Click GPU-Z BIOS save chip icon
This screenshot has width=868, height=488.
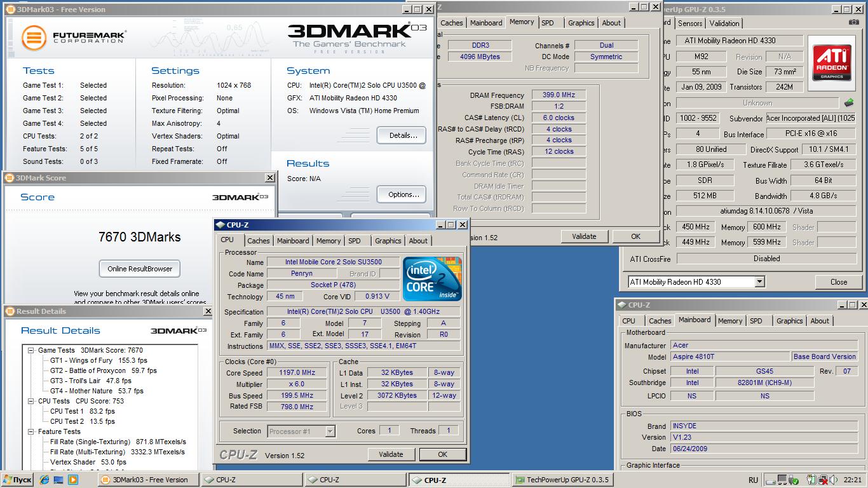pyautogui.click(x=848, y=102)
